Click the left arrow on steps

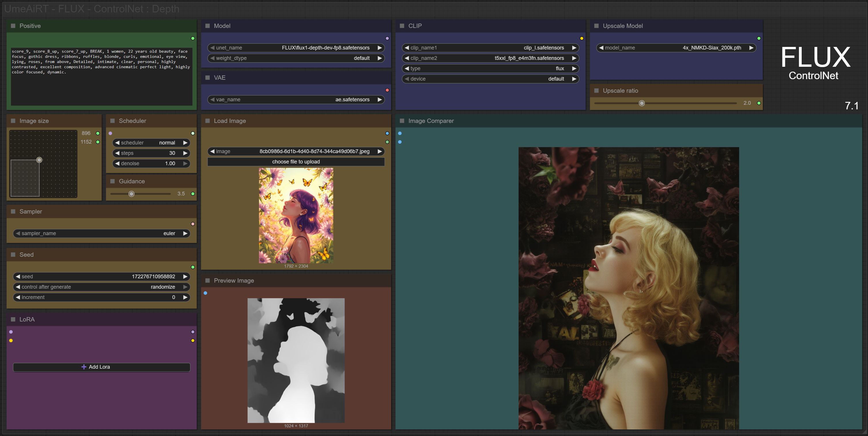coord(117,153)
